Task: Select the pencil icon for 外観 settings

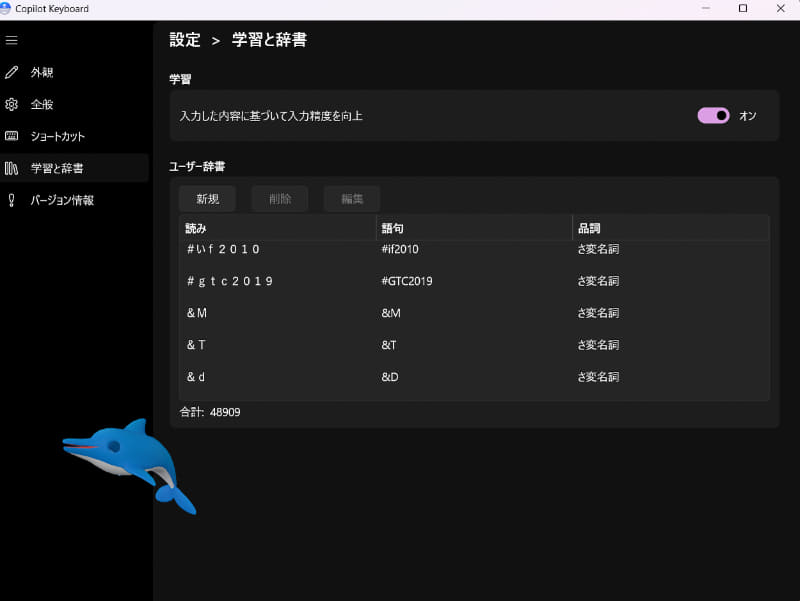Action: [x=12, y=72]
